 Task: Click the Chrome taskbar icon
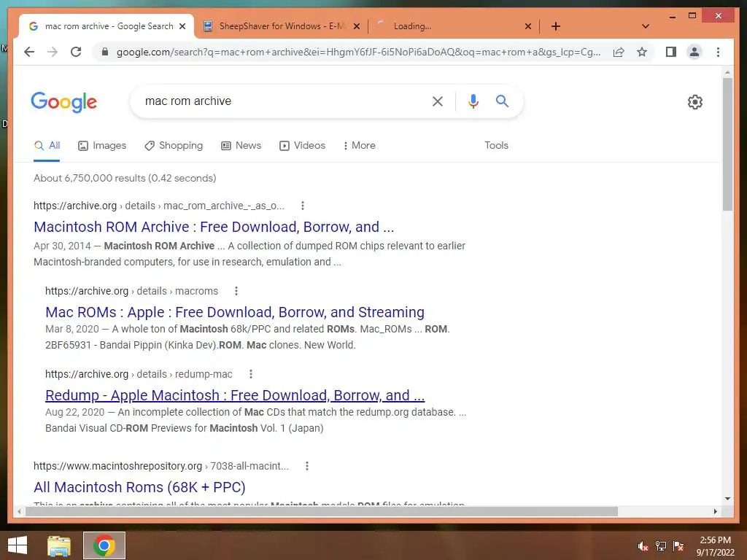tap(104, 545)
